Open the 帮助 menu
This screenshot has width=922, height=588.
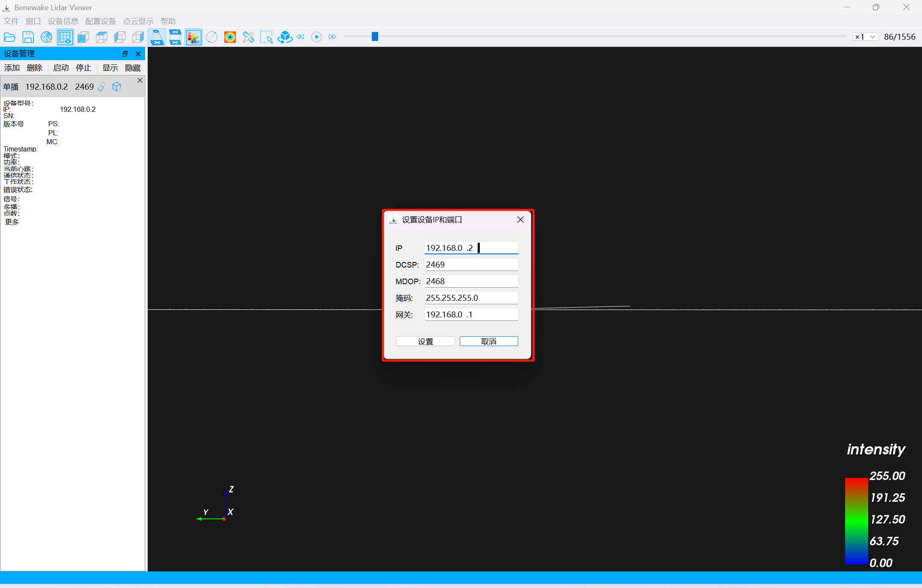coord(168,21)
